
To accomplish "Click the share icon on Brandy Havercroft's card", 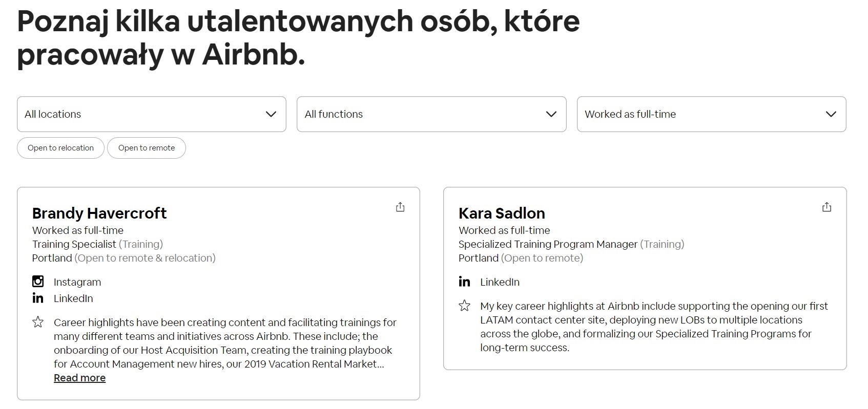I will (x=400, y=207).
